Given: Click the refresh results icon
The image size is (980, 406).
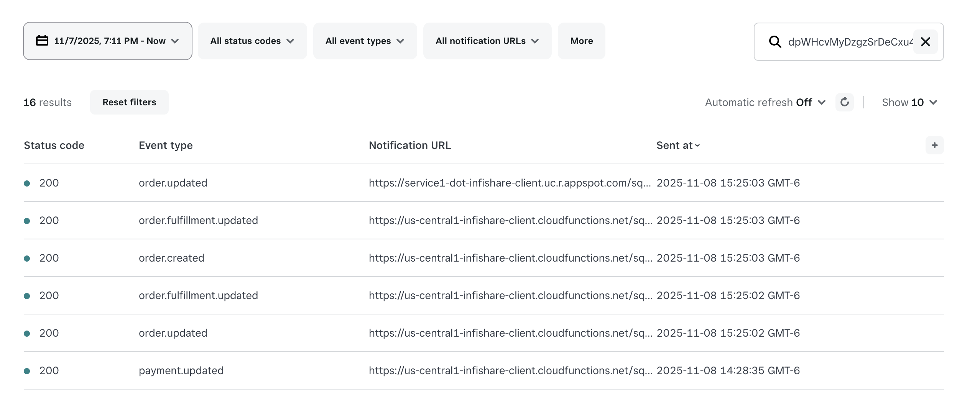Looking at the screenshot, I should click(844, 102).
